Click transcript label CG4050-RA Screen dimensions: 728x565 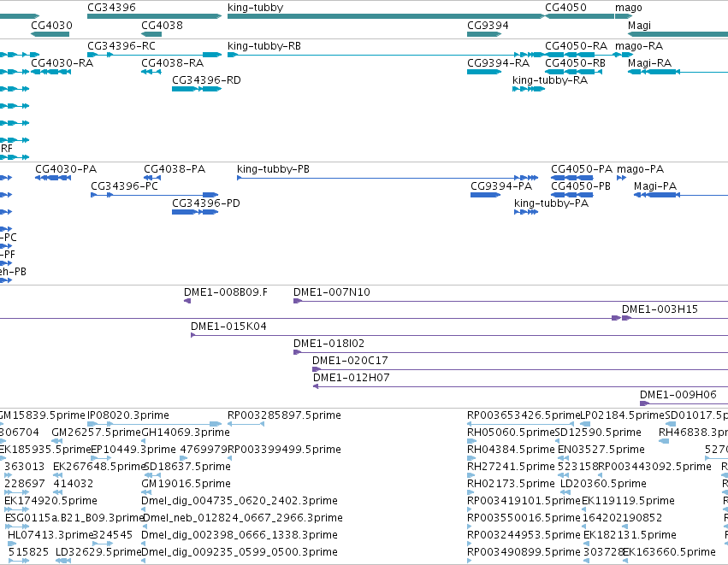[577, 46]
